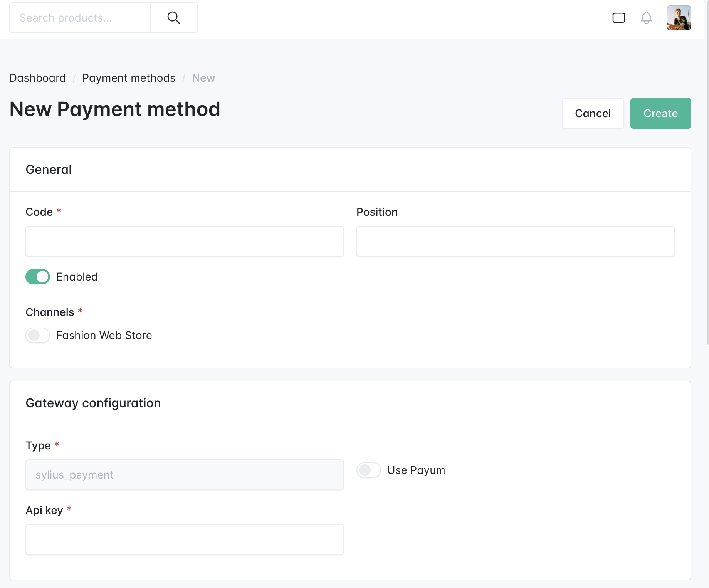709x588 pixels.
Task: Focus the Position input field
Action: pos(516,241)
